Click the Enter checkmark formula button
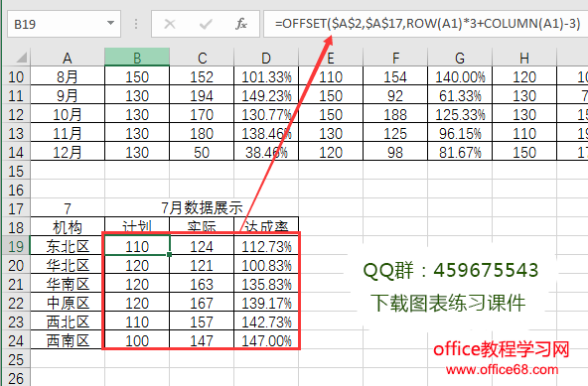This screenshot has height=386, width=588. click(x=206, y=25)
